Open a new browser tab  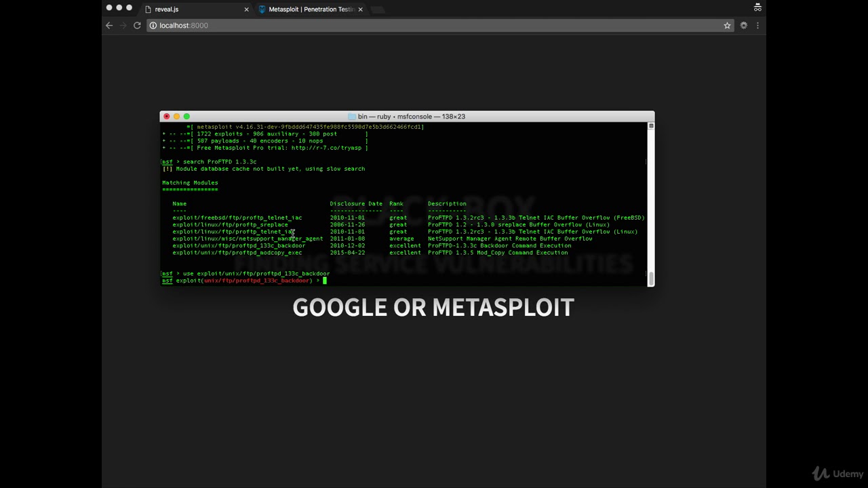pyautogui.click(x=378, y=9)
